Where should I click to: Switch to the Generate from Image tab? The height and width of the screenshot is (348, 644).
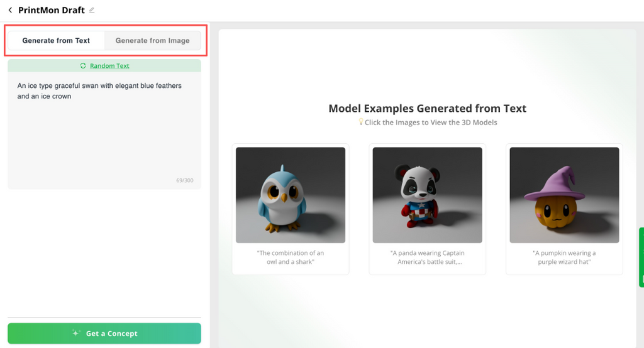tap(152, 41)
